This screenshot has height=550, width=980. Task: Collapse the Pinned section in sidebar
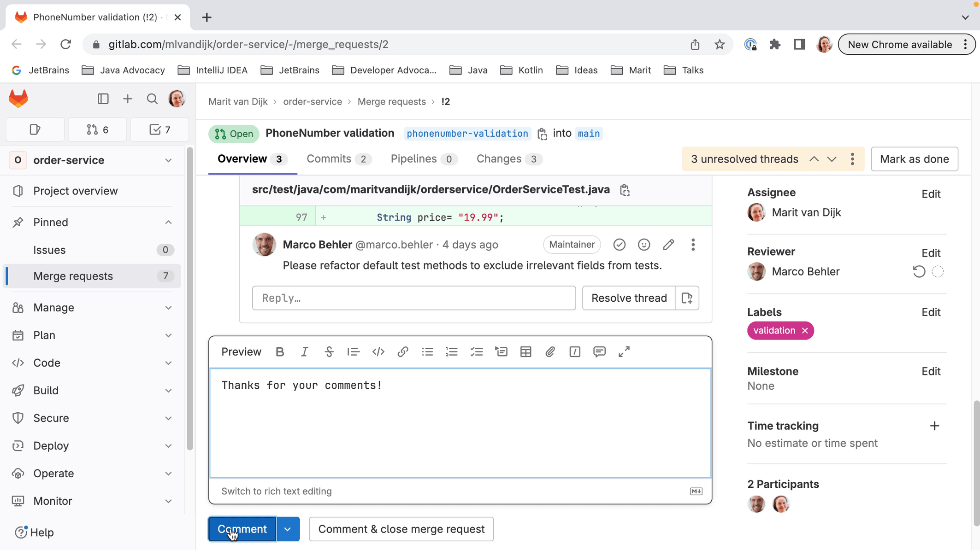(168, 222)
